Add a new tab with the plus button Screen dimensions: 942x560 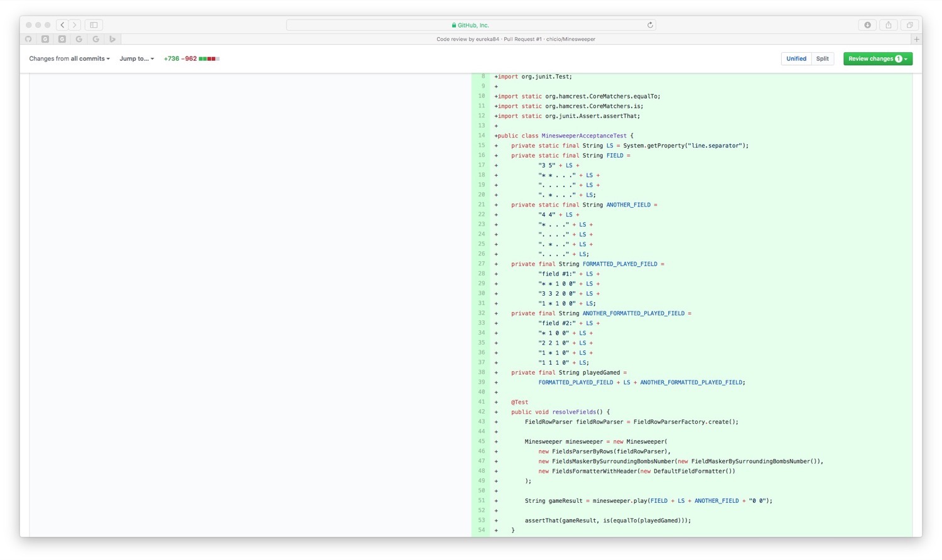[x=917, y=39]
